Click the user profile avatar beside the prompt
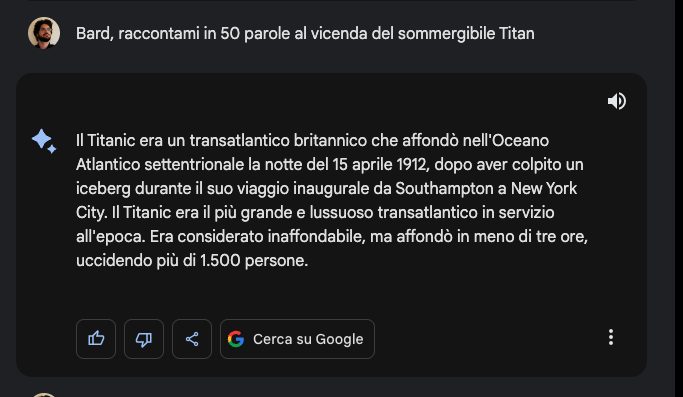Viewport: 683px width, 397px height. (44, 33)
